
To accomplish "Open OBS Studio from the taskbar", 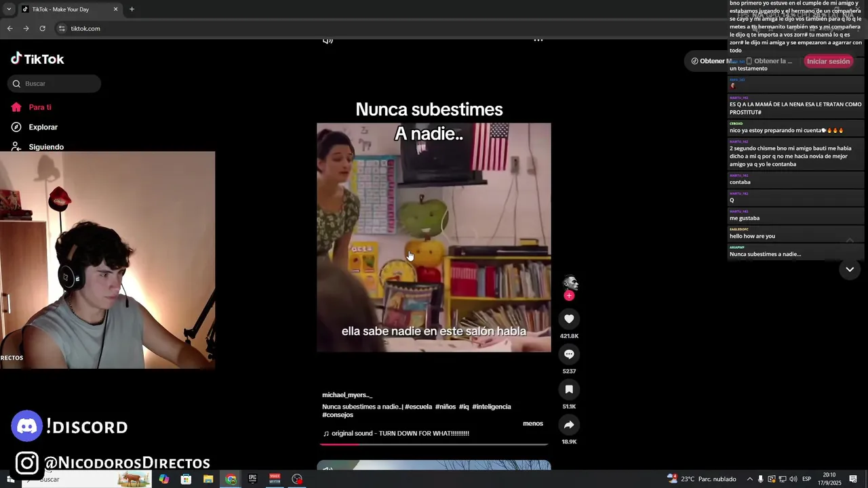I will pyautogui.click(x=297, y=479).
